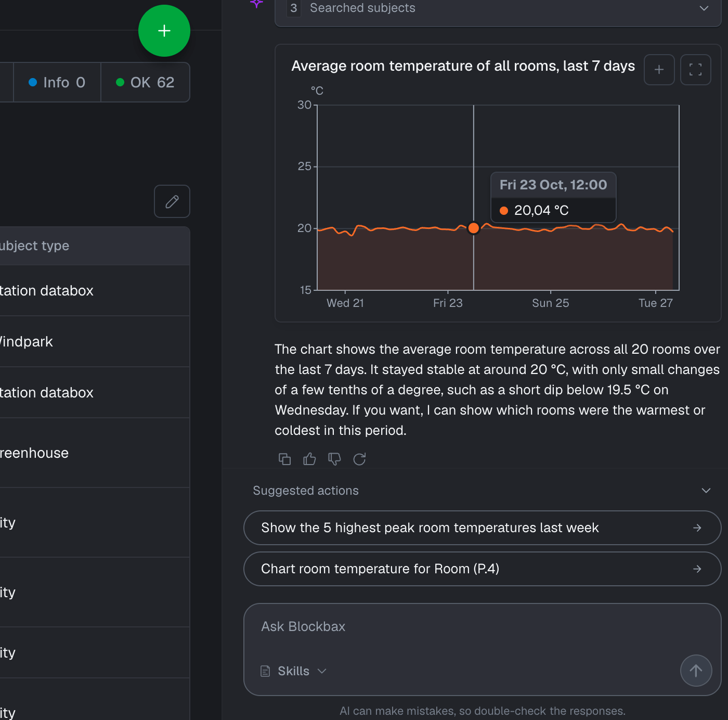
Task: Click the Fri 23 axis label
Action: click(448, 303)
